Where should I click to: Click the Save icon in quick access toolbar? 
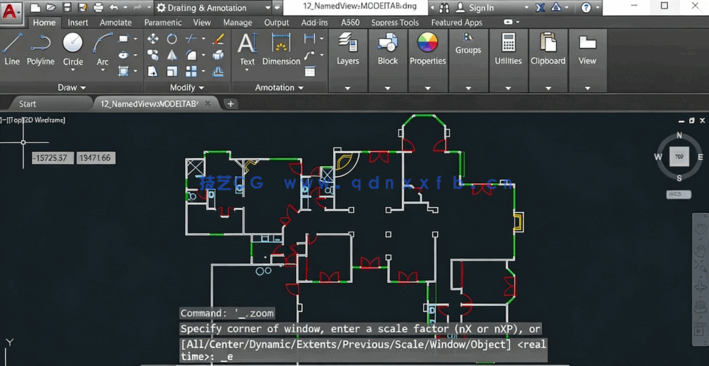[x=67, y=7]
